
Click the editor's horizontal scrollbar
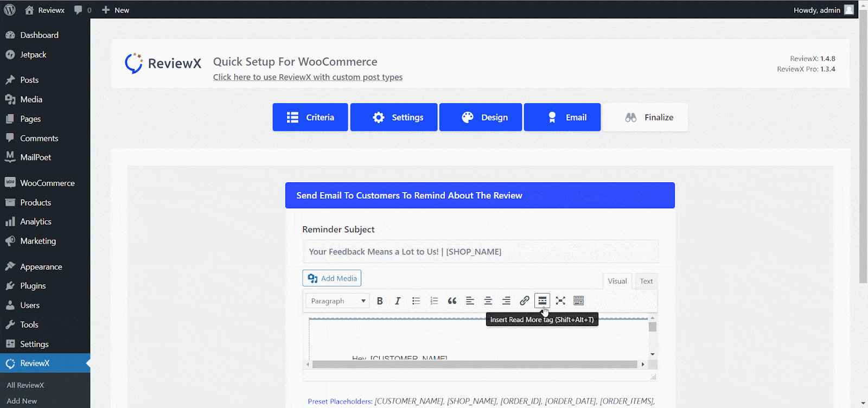pos(475,365)
